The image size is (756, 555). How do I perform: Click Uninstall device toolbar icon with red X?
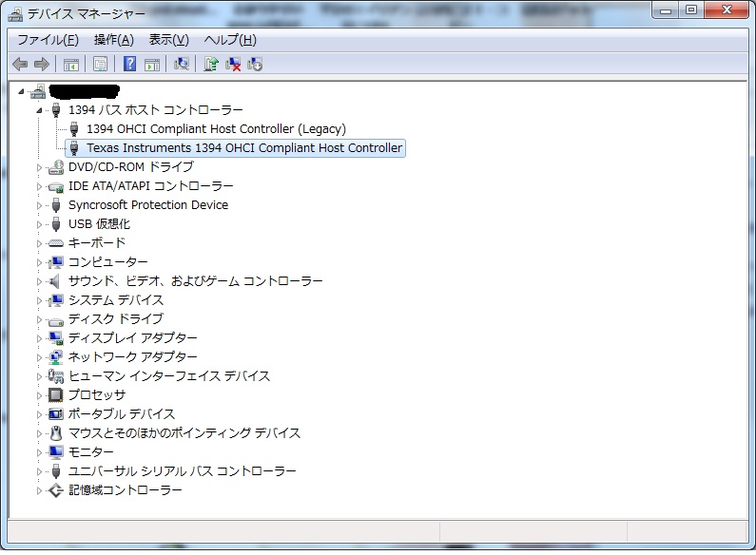[x=233, y=64]
